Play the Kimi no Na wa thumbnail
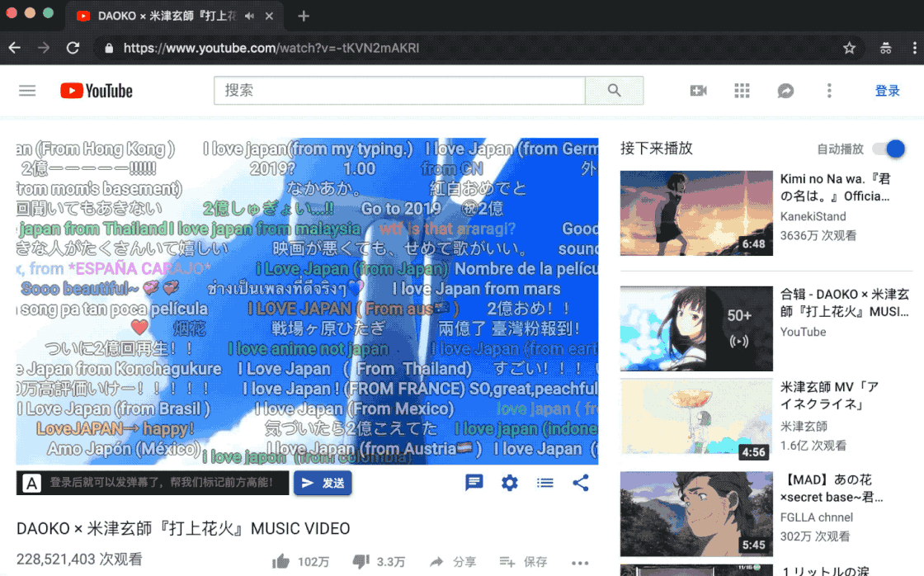Image resolution: width=924 pixels, height=576 pixels. pyautogui.click(x=695, y=213)
